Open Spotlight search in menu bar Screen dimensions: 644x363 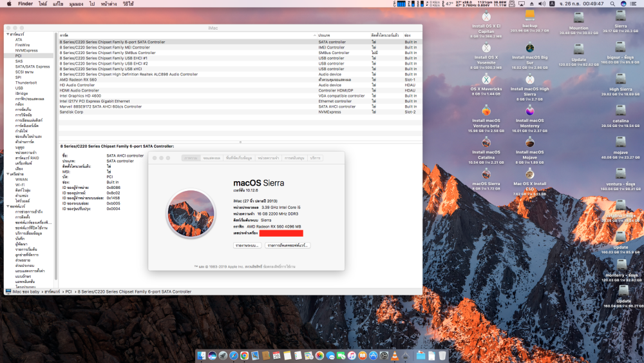tap(612, 4)
